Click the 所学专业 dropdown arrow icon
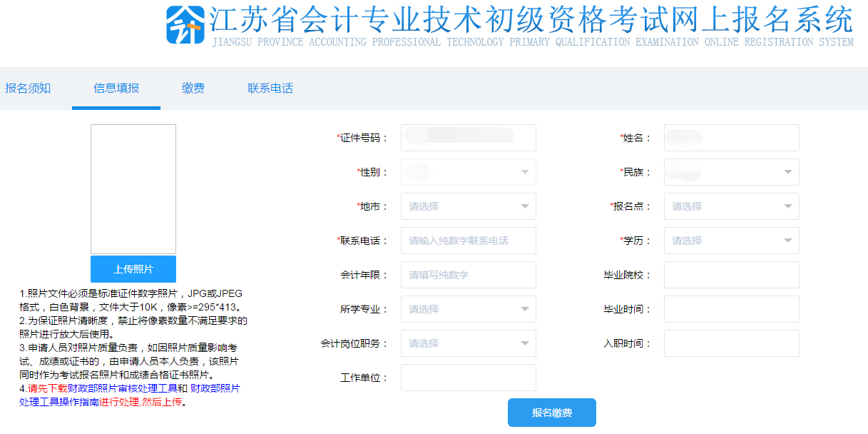 click(x=524, y=309)
